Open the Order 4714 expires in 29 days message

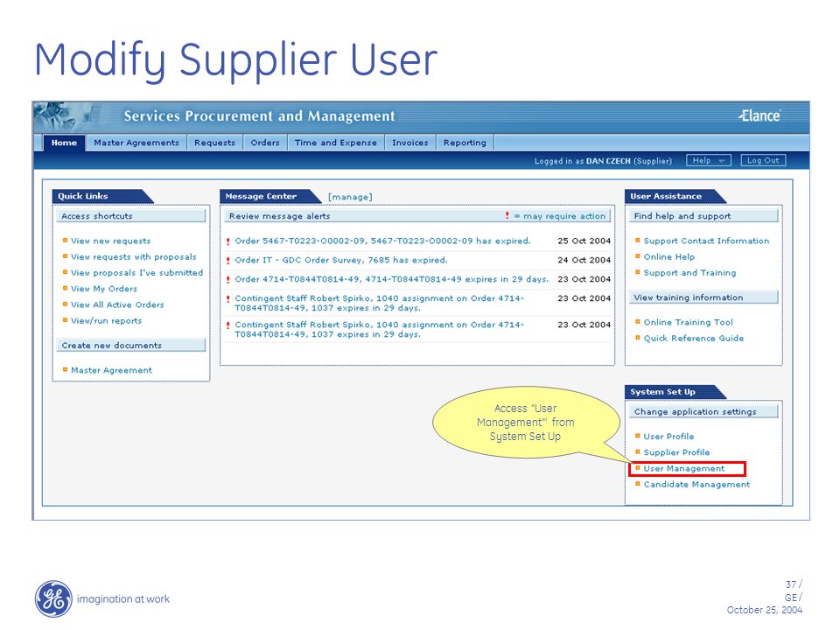pyautogui.click(x=392, y=279)
